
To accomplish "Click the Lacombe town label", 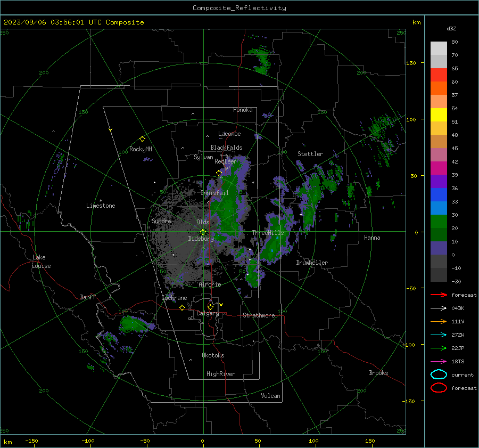I will [229, 134].
